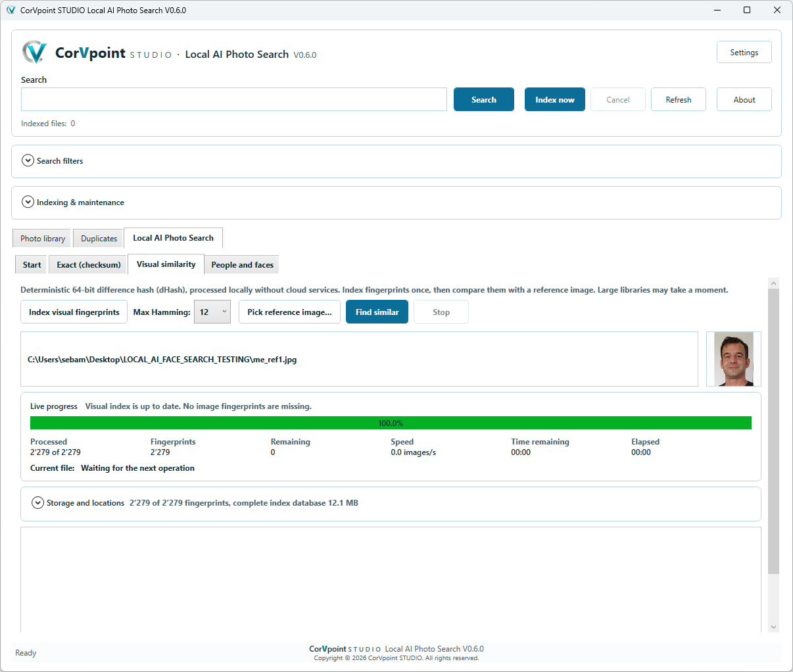Switch to the Photo library tab

point(43,238)
